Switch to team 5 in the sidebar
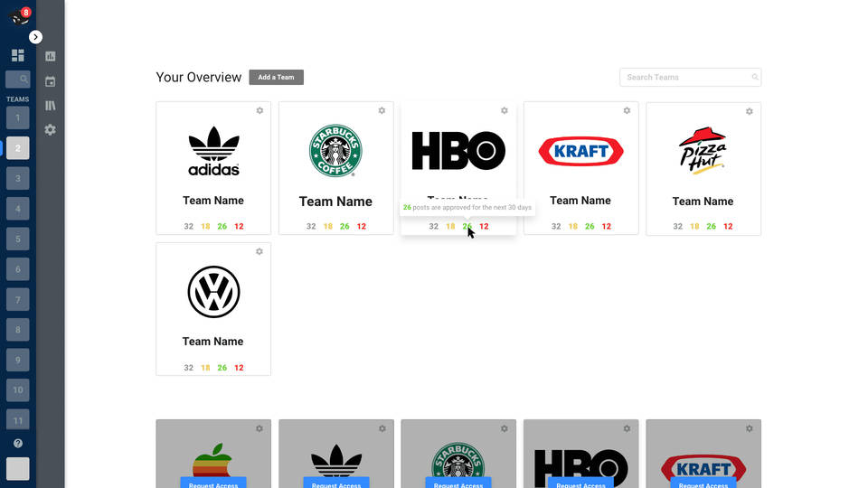868x488 pixels. click(x=17, y=239)
